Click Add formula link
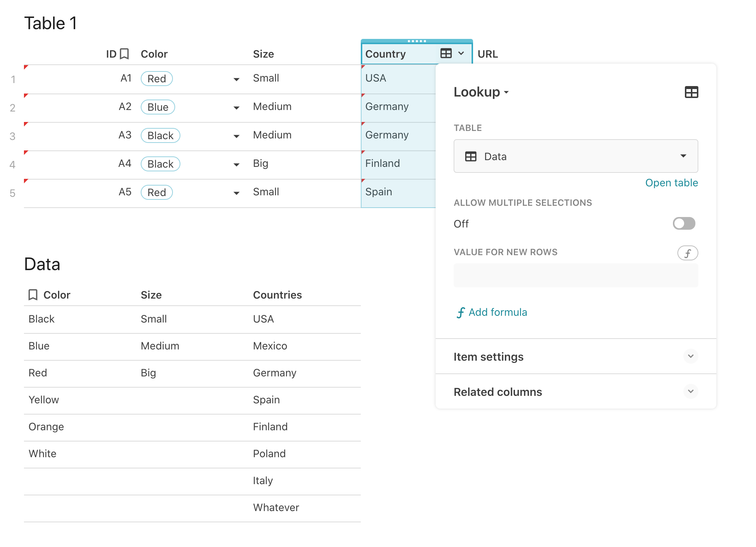Screen dimensions: 756x547 pyautogui.click(x=497, y=312)
